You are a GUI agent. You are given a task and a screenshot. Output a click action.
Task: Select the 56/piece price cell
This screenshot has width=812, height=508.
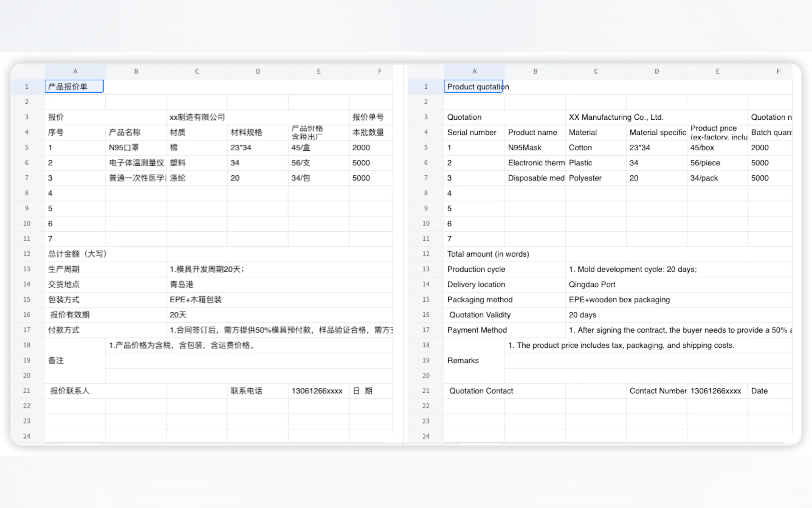705,163
